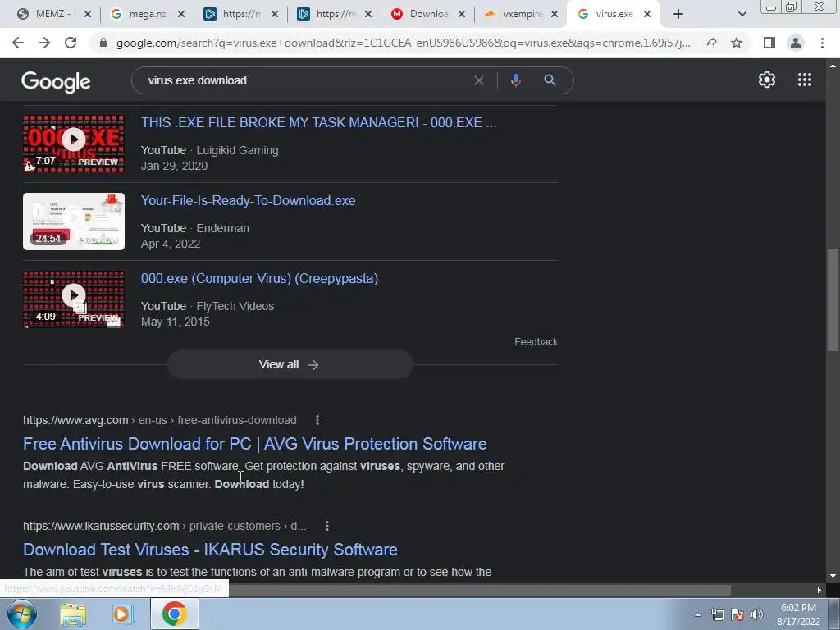Click into the virus.exe download search field

click(305, 80)
